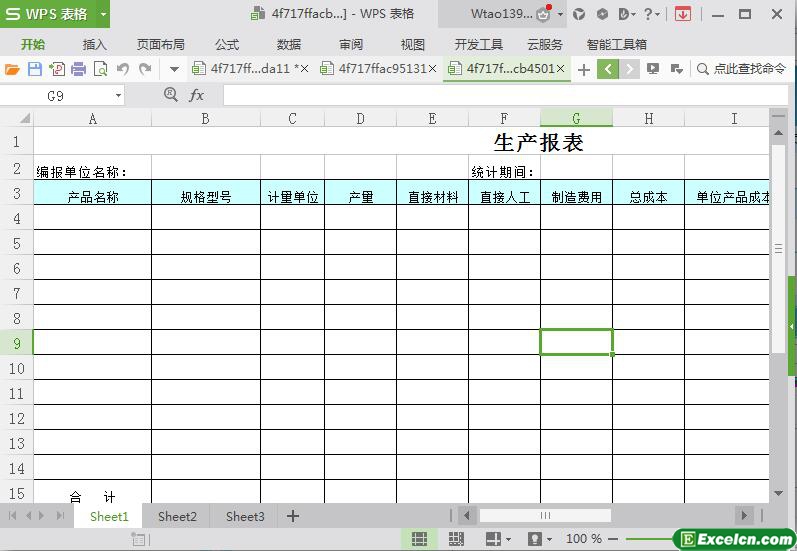Open the 公式 ribbon tab
The image size is (797, 551).
(x=227, y=45)
